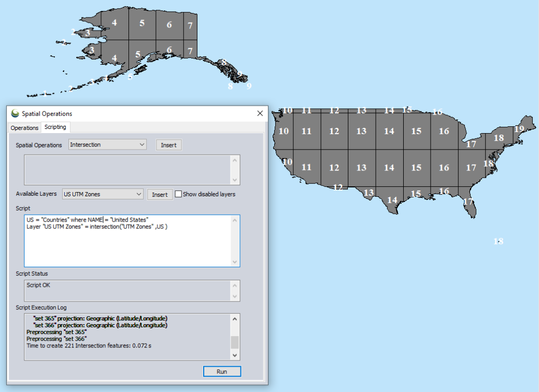The height and width of the screenshot is (392, 539).
Task: Click inside the Script text editor
Action: (128, 241)
